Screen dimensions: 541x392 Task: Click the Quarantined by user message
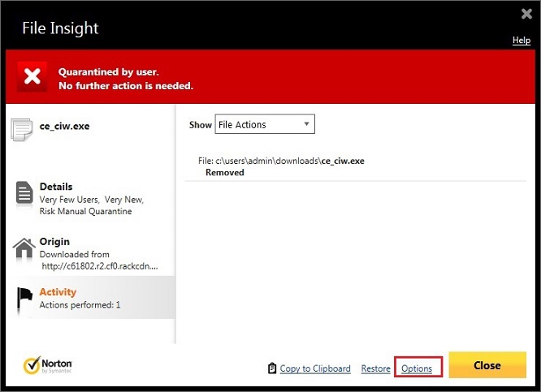tap(108, 72)
